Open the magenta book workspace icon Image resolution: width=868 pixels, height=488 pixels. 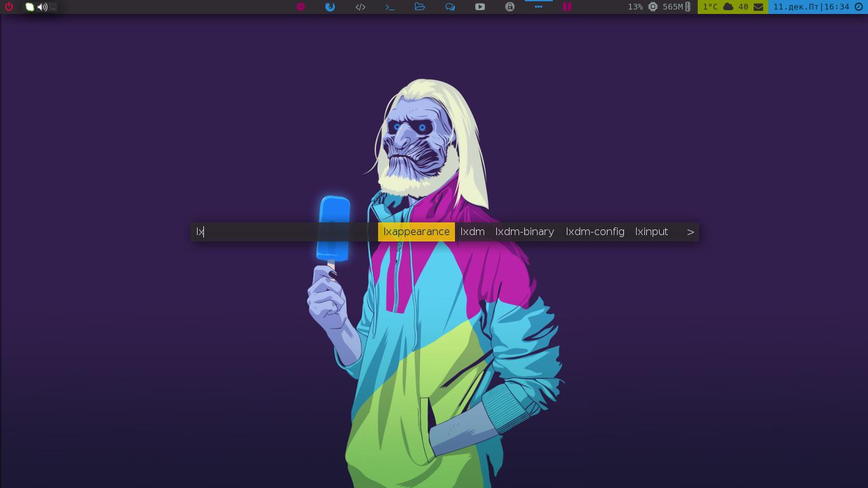coord(567,7)
